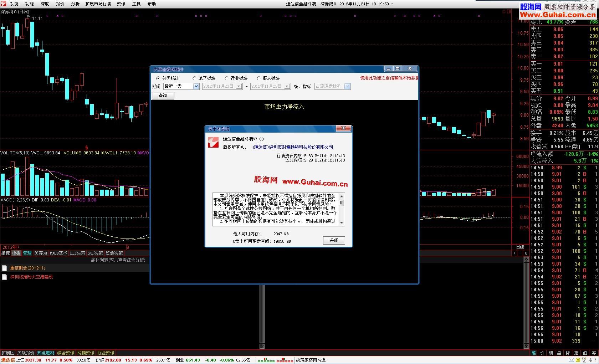Click the document icon beside 重组概念(201211)
Image resolution: width=599 pixels, height=364 pixels.
4,268
